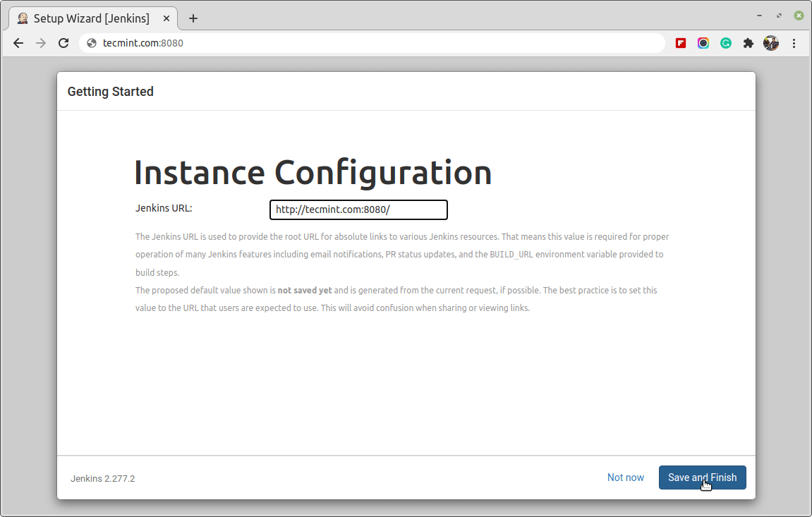
Task: Click the browser back arrow
Action: coord(18,43)
